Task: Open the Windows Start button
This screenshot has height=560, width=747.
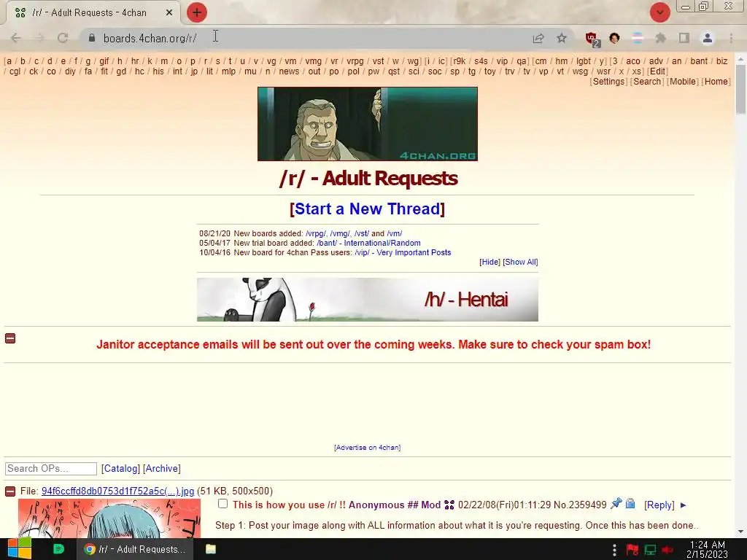Action: tap(19, 549)
